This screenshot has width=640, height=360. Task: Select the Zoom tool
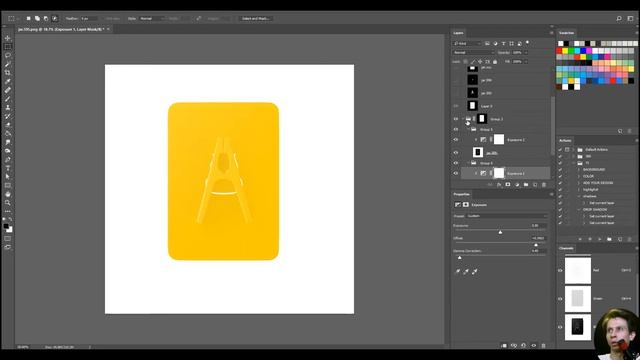(7, 203)
